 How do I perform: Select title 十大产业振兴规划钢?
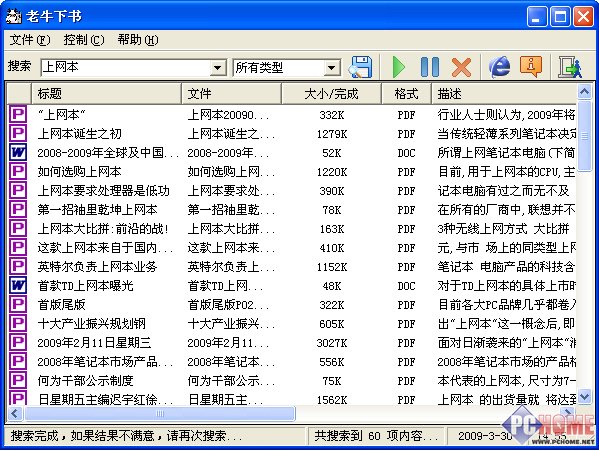pyautogui.click(x=91, y=324)
